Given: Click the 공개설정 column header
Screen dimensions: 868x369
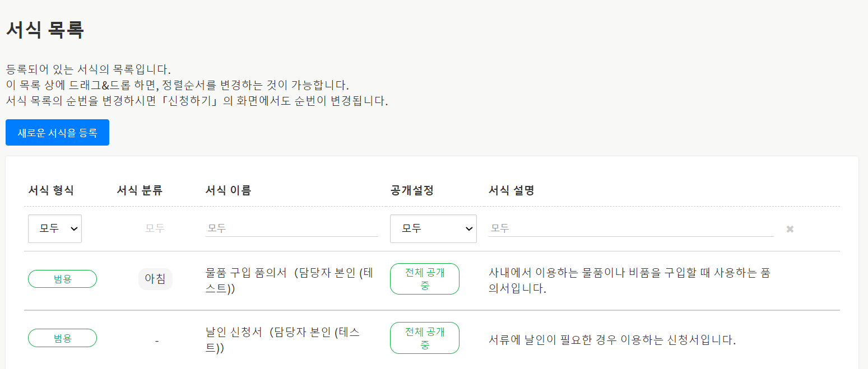Looking at the screenshot, I should [x=412, y=190].
